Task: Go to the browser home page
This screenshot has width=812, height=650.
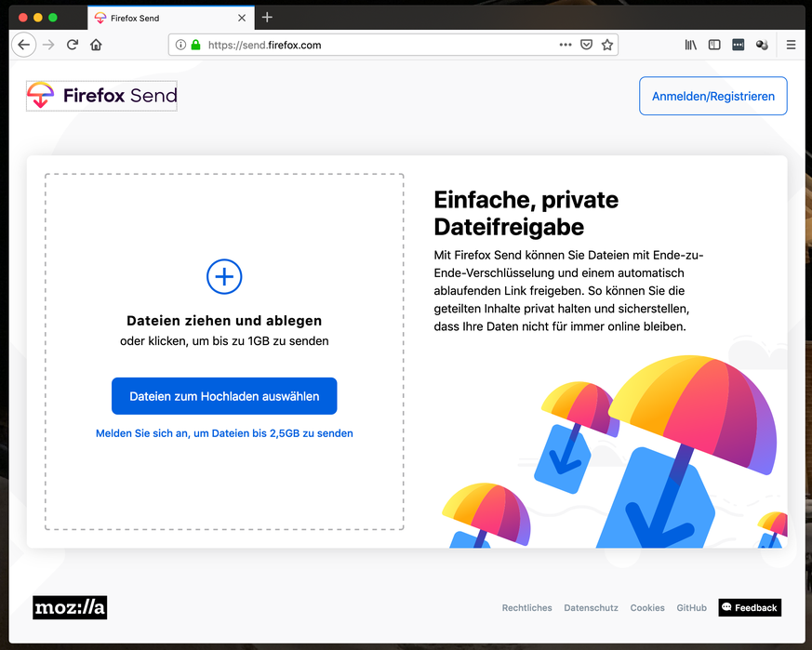Action: [x=96, y=45]
